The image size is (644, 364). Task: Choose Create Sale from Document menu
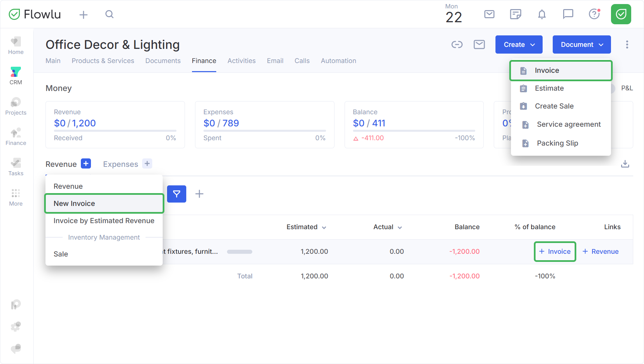[561, 106]
